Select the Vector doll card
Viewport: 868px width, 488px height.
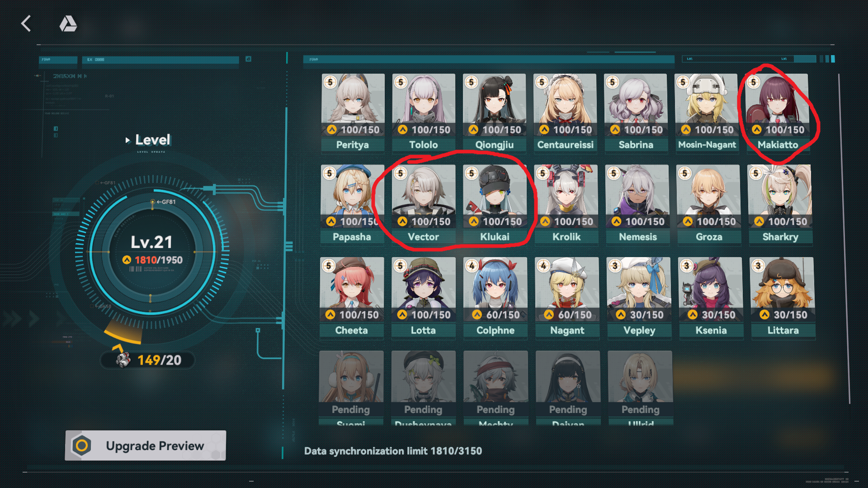423,205
